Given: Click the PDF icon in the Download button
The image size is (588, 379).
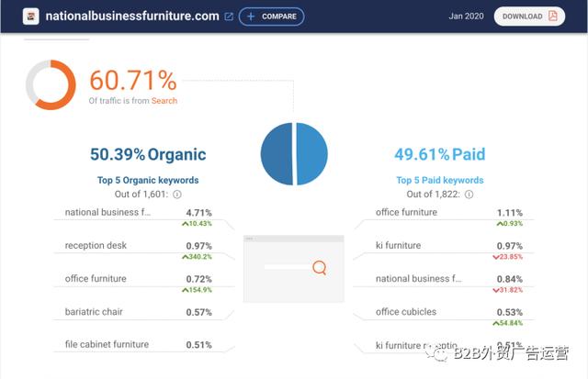Looking at the screenshot, I should (553, 17).
